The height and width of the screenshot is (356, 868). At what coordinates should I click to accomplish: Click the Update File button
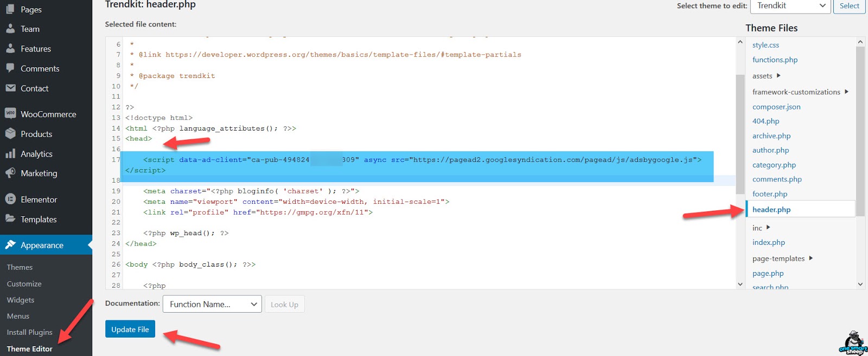coord(130,329)
